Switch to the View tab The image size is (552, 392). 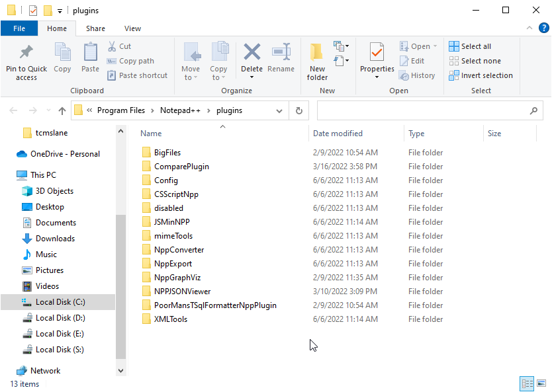(x=132, y=28)
